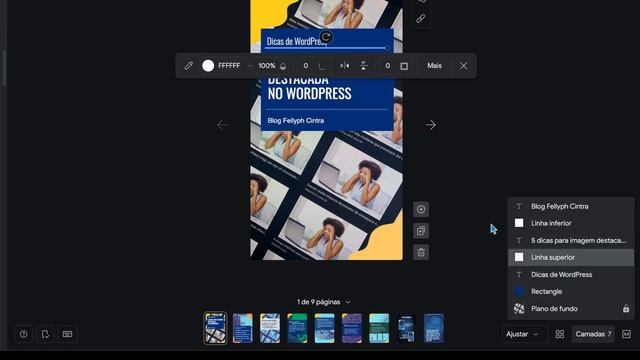Open the white FFFFFF color swatch
640x360 pixels.
(x=208, y=66)
